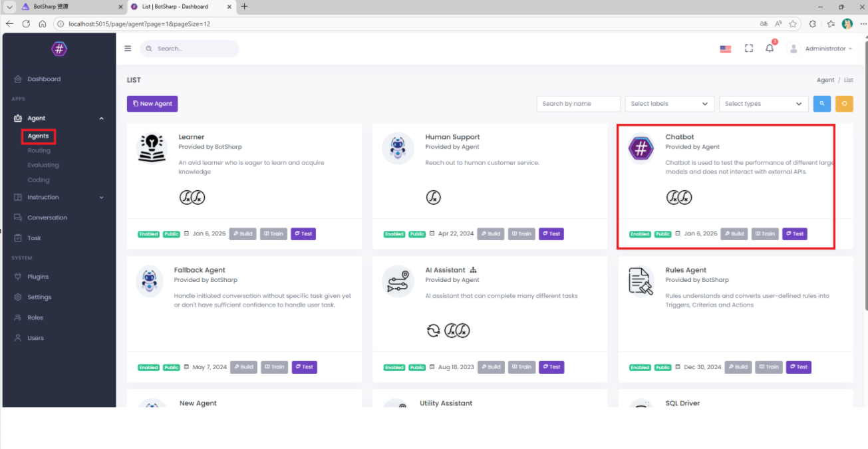
Task: Switch to the BotSharp browser tab
Action: [x=67, y=7]
